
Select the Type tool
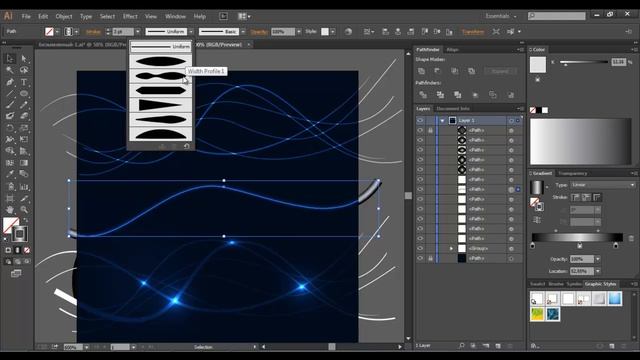tap(24, 82)
